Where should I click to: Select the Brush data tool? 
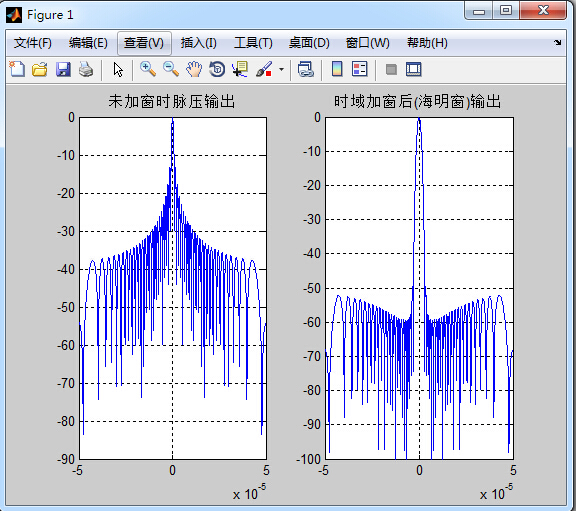pos(264,69)
